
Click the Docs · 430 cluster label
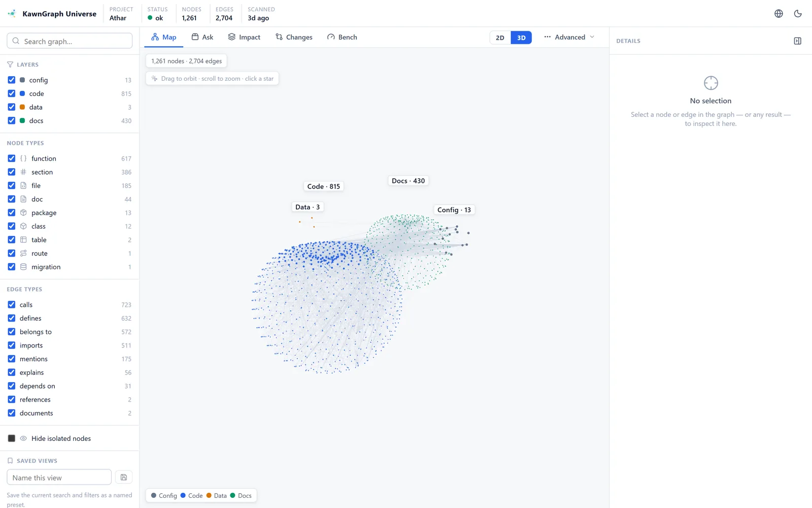[x=408, y=181]
